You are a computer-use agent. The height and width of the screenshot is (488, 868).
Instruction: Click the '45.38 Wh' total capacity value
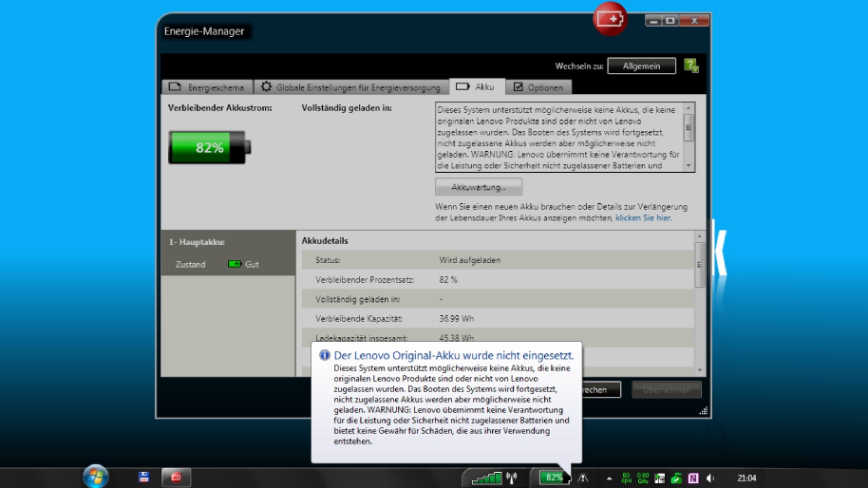pyautogui.click(x=456, y=337)
